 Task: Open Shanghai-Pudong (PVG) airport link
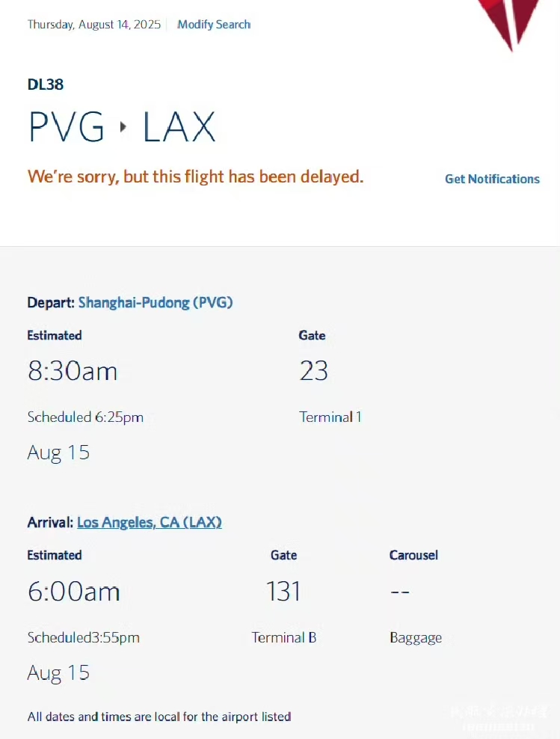pos(156,302)
